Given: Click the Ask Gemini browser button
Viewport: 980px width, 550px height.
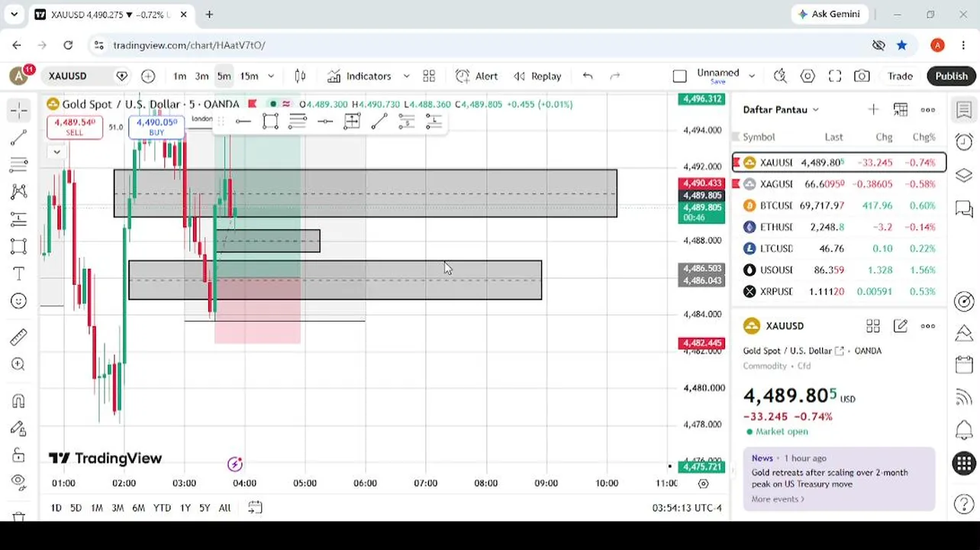Looking at the screenshot, I should (828, 14).
